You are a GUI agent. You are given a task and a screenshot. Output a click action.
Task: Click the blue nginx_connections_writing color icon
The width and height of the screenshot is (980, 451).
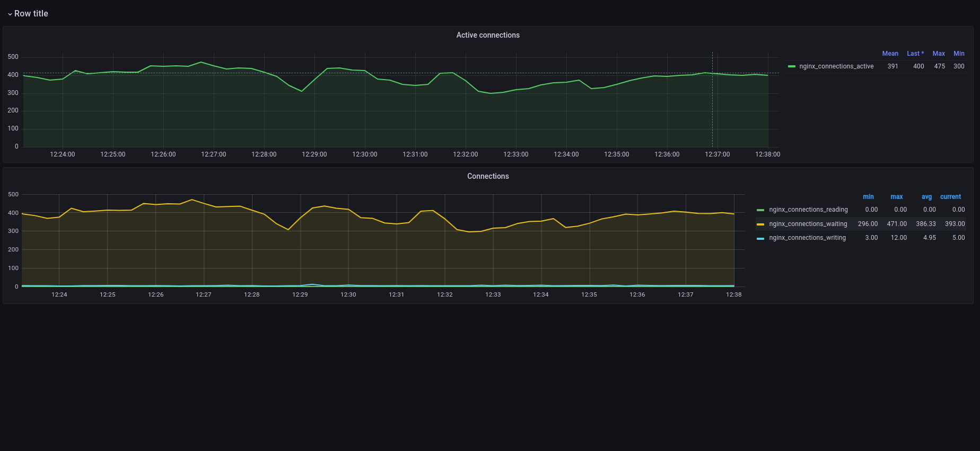[x=760, y=238]
